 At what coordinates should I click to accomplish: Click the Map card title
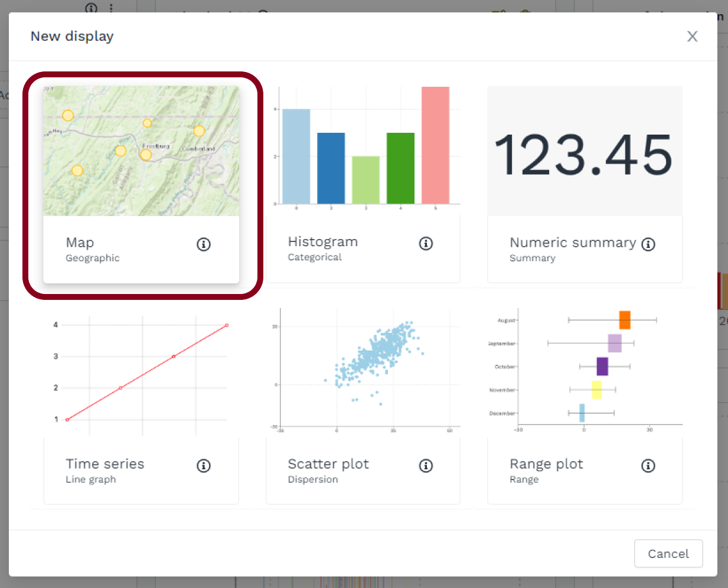point(80,243)
